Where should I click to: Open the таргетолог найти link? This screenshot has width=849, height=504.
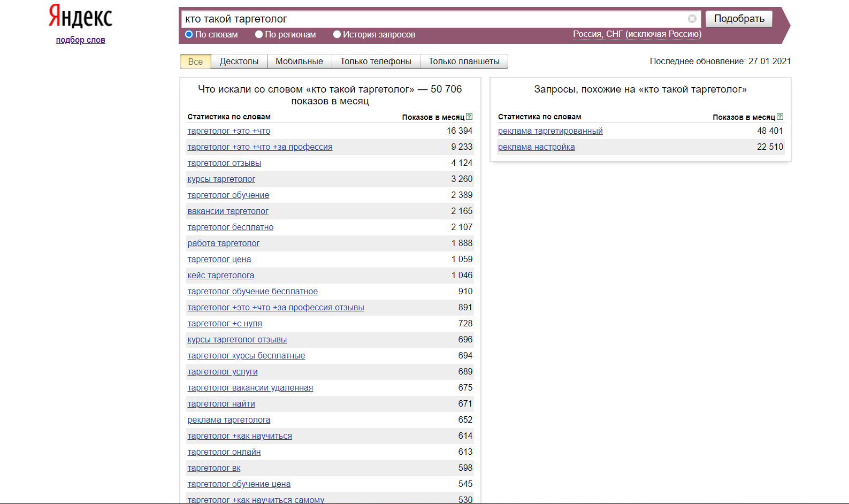coord(221,404)
